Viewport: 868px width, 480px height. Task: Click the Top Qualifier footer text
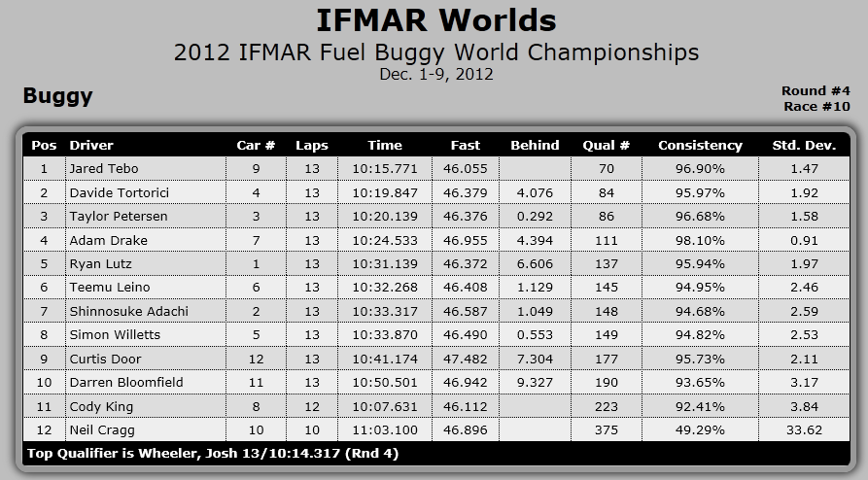click(x=213, y=454)
